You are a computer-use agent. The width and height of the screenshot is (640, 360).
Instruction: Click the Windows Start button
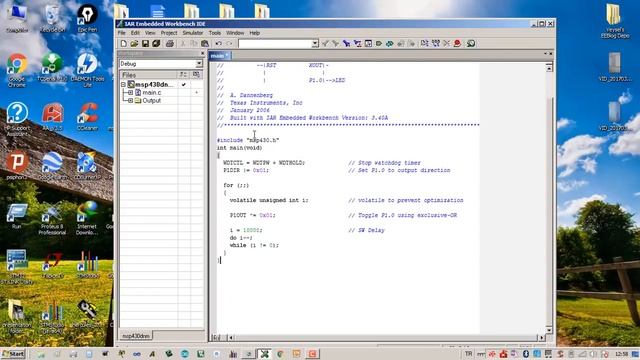[13, 354]
